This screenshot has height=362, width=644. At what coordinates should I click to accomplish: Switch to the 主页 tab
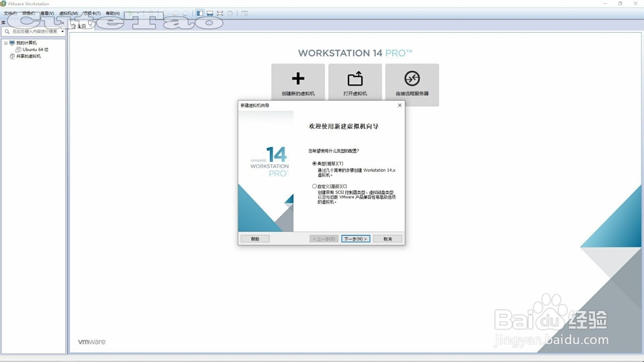82,26
